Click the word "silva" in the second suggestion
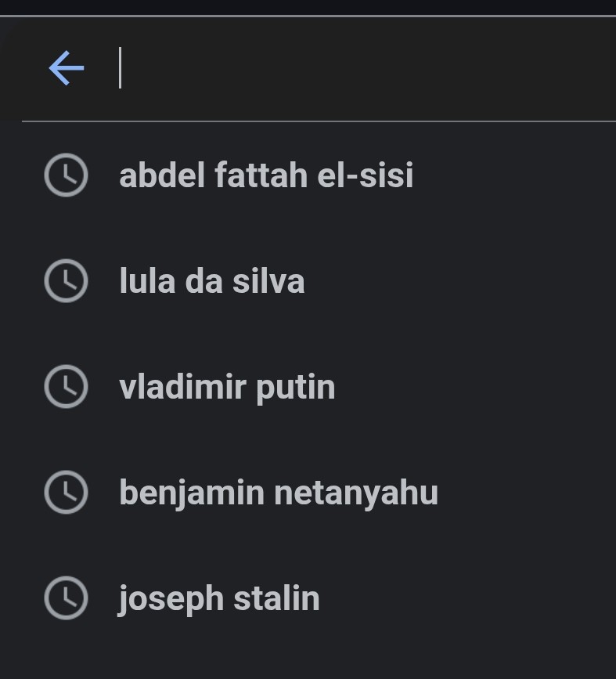This screenshot has height=679, width=616. (x=268, y=281)
